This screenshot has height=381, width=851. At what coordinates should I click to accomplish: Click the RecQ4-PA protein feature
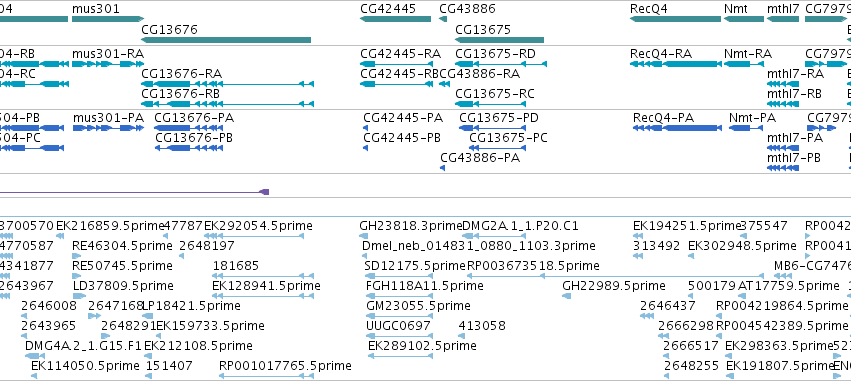tap(677, 128)
